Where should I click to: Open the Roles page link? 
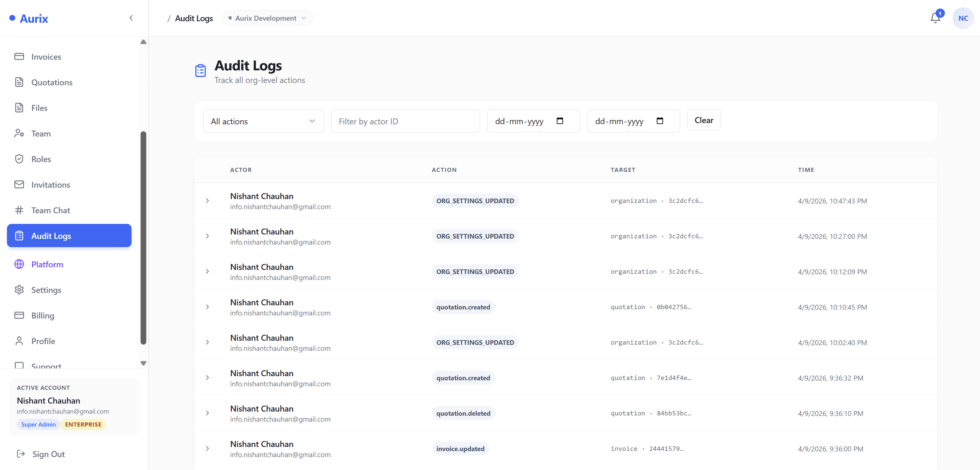coord(69,159)
